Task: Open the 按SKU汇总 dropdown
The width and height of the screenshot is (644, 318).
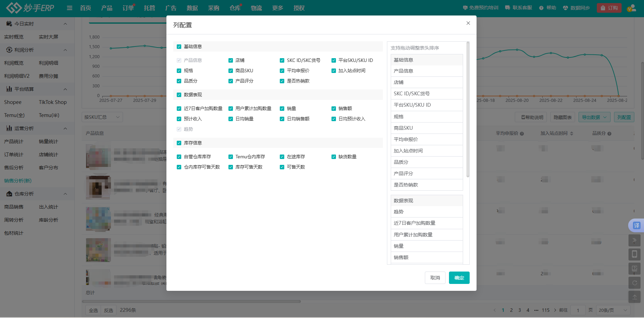Action: click(x=102, y=117)
